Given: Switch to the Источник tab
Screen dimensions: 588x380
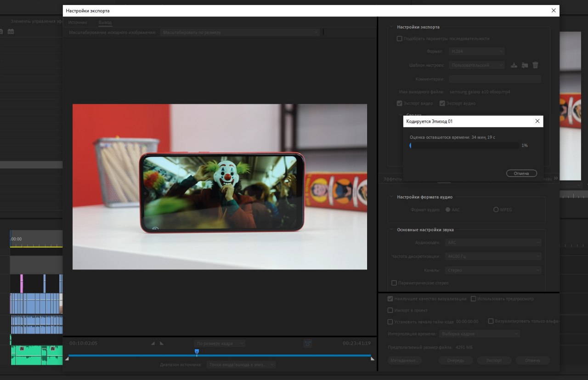Looking at the screenshot, I should [78, 23].
